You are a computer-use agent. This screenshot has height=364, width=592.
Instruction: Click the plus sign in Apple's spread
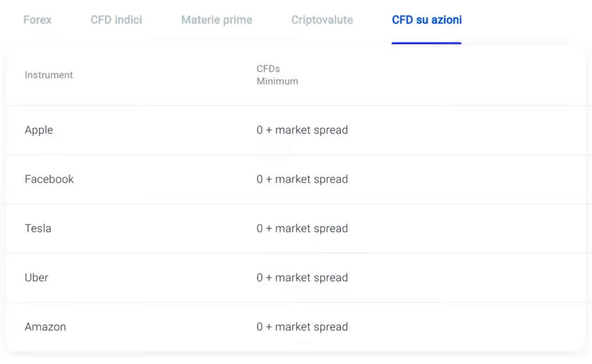click(x=269, y=130)
